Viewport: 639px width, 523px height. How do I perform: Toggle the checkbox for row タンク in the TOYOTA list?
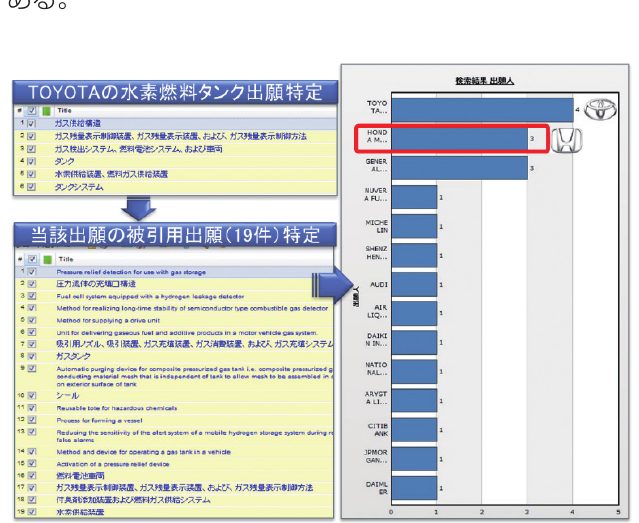pyautogui.click(x=32, y=161)
